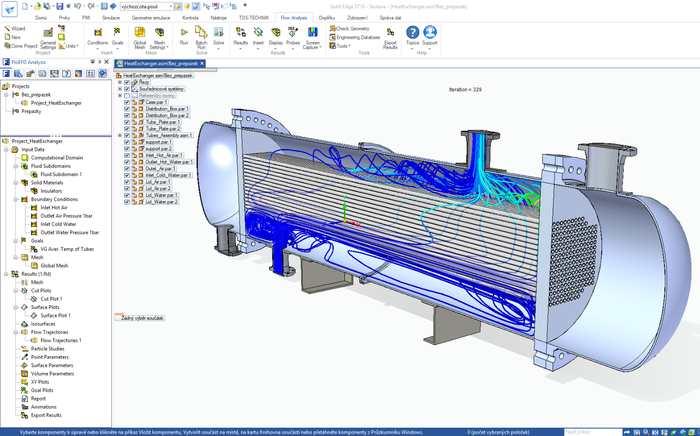
Task: Open the Engineering Database
Action: (354, 37)
